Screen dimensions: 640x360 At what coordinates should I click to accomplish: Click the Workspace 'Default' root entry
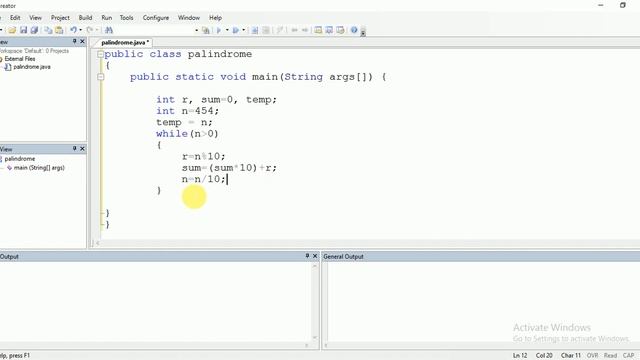(34, 51)
